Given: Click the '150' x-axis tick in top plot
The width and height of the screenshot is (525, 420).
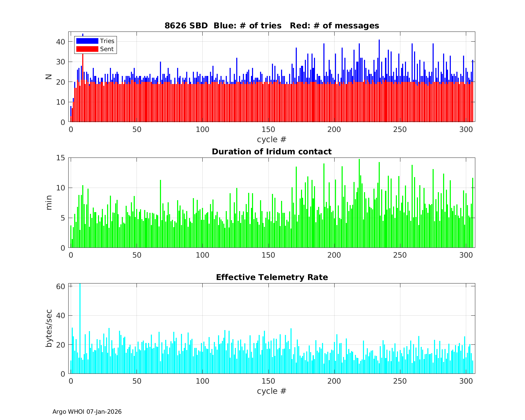Looking at the screenshot, I should tap(268, 129).
